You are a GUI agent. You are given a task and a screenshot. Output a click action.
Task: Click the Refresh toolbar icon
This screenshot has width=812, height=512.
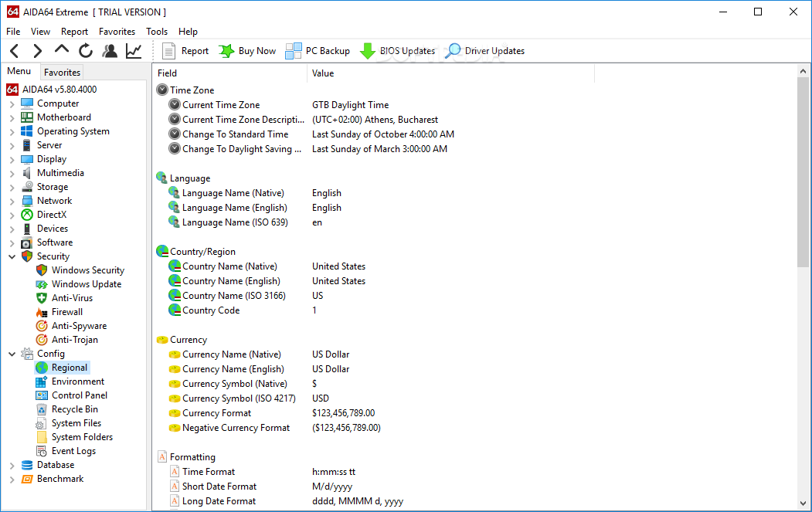86,51
